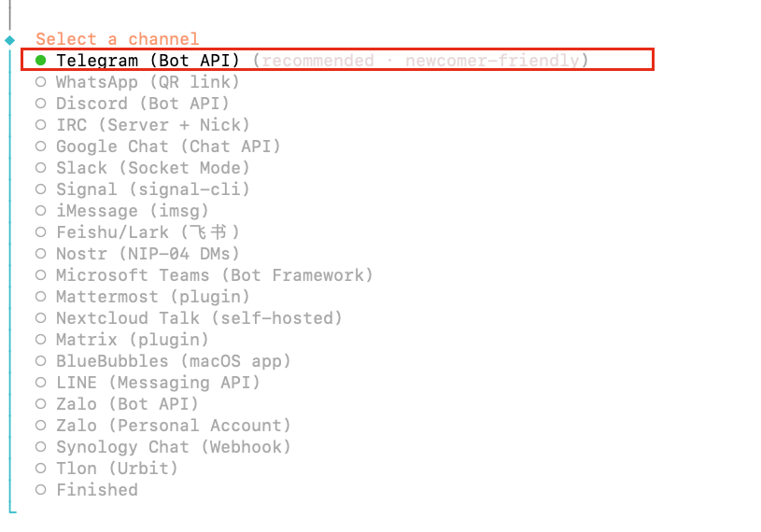Select Tlon (Urbit) channel
This screenshot has width=761, height=532.
117,469
